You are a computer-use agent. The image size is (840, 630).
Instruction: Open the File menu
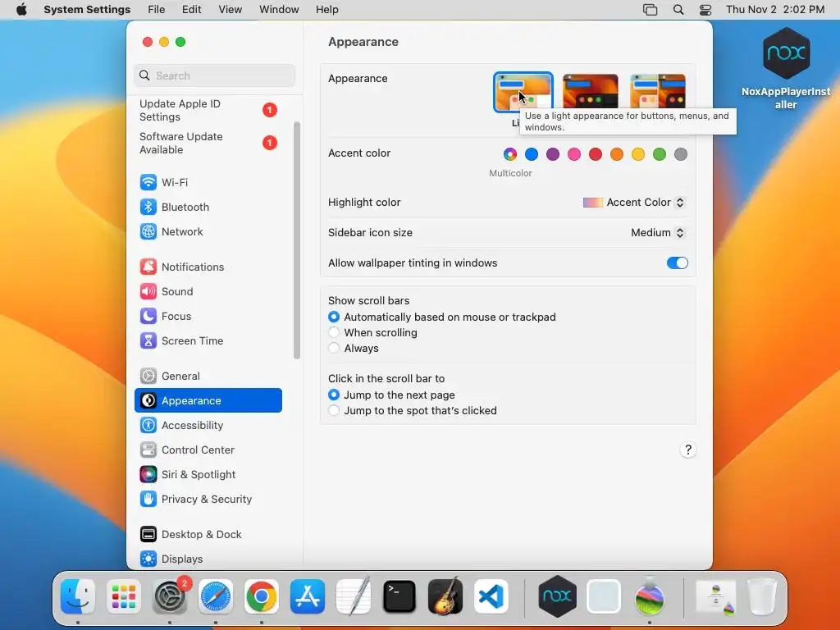pos(157,10)
